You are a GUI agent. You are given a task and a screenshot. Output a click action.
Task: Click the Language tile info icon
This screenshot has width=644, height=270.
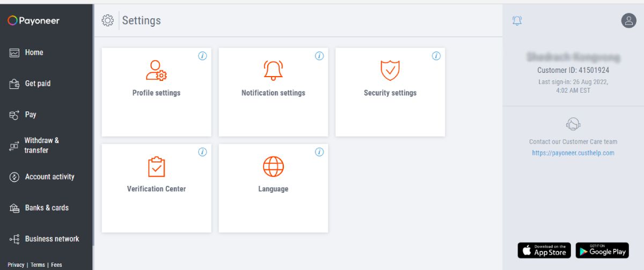(319, 152)
